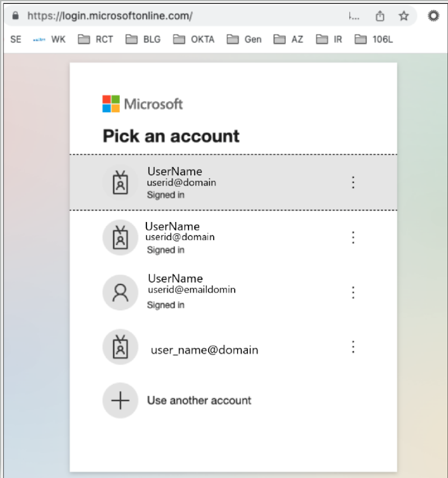The image size is (448, 478).
Task: Open the BLG bookmarks folder
Action: [143, 40]
